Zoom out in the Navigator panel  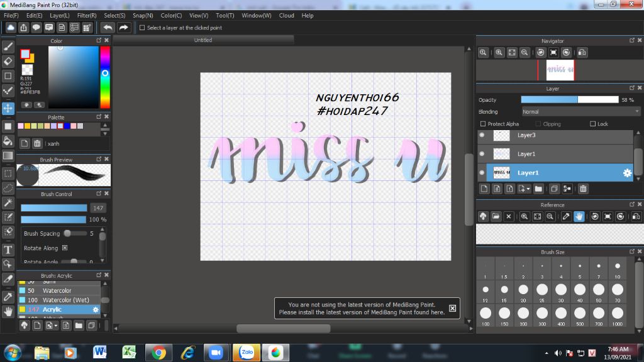point(525,53)
